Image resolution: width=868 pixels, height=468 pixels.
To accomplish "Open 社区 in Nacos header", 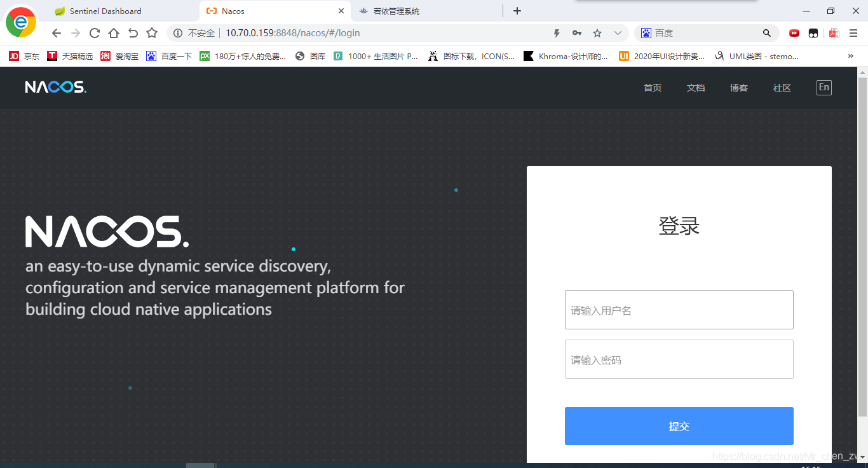I will point(782,88).
